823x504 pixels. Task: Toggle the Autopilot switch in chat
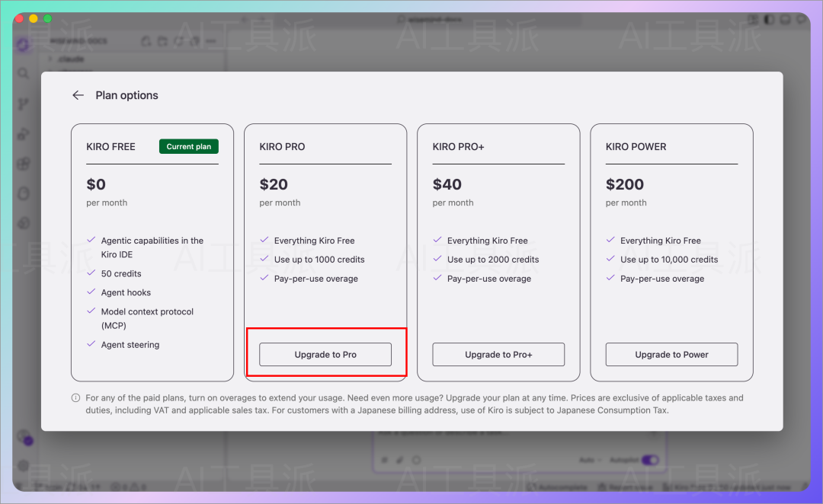click(x=650, y=460)
